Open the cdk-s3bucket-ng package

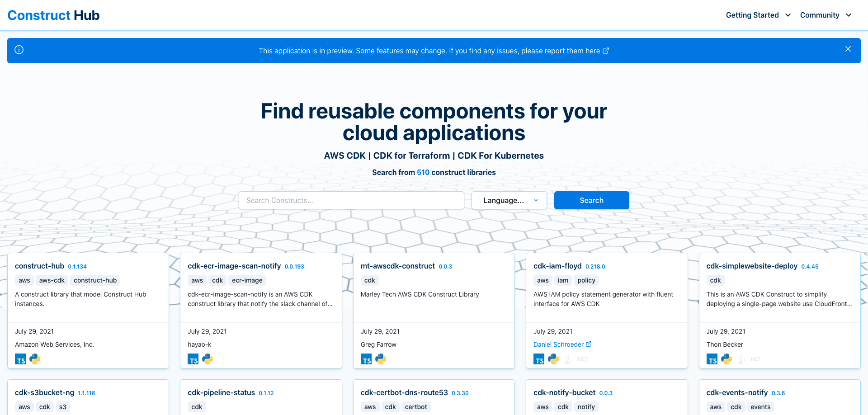coord(44,392)
